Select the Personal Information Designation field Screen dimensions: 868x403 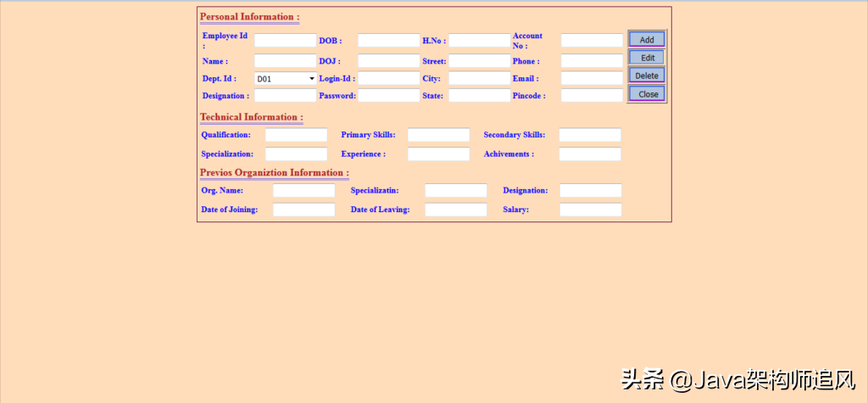coord(286,95)
